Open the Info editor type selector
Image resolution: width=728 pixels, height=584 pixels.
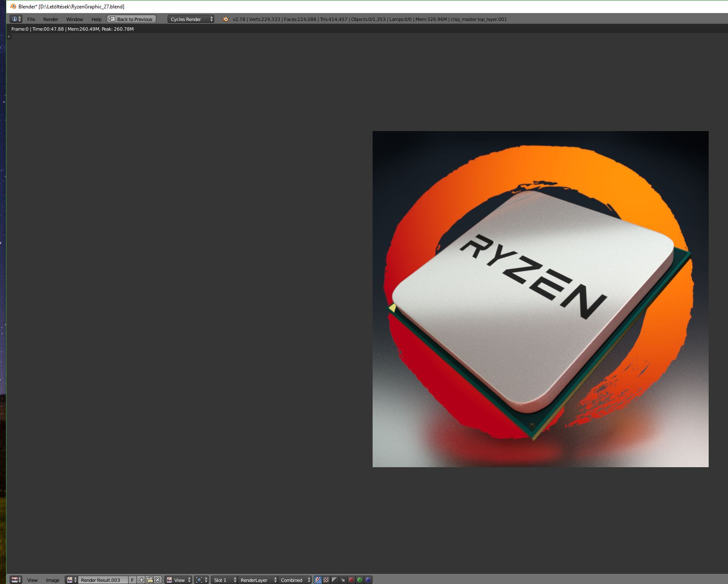(x=16, y=19)
